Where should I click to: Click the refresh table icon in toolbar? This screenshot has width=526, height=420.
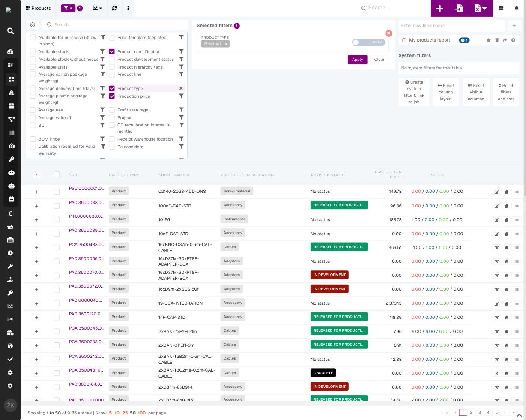click(114, 8)
